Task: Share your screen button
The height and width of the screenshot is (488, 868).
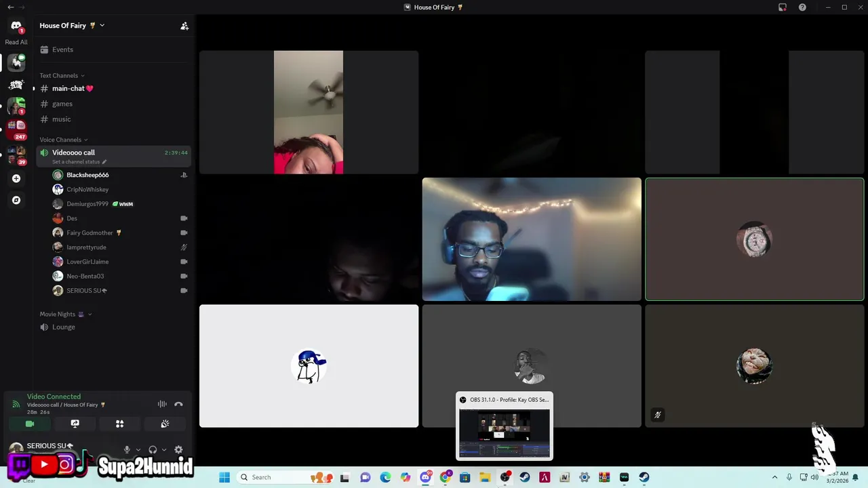Action: (75, 424)
